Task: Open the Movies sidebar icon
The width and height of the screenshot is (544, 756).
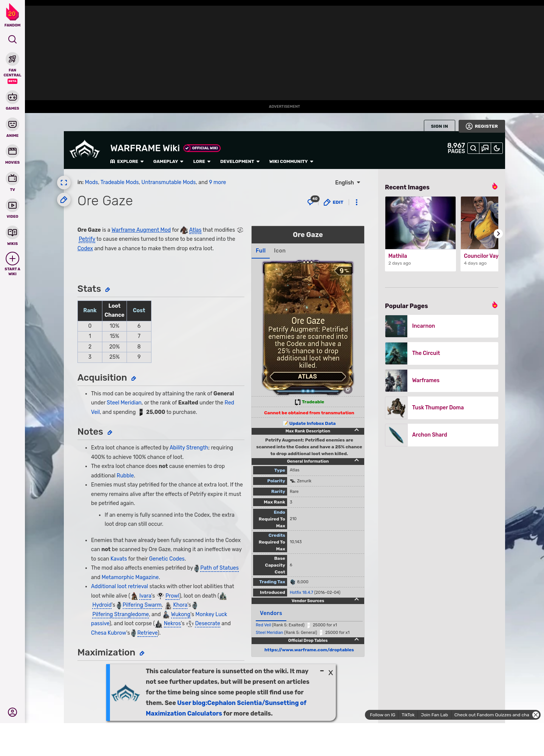Action: pos(12,151)
